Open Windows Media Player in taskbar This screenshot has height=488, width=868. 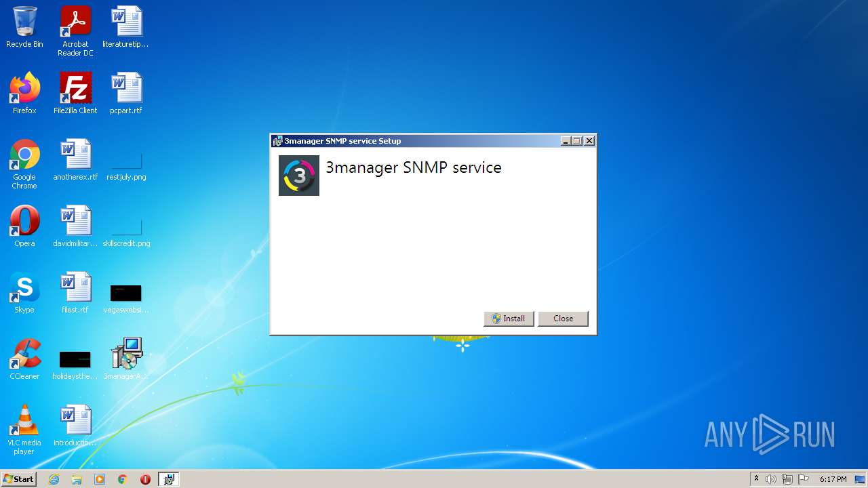click(100, 479)
